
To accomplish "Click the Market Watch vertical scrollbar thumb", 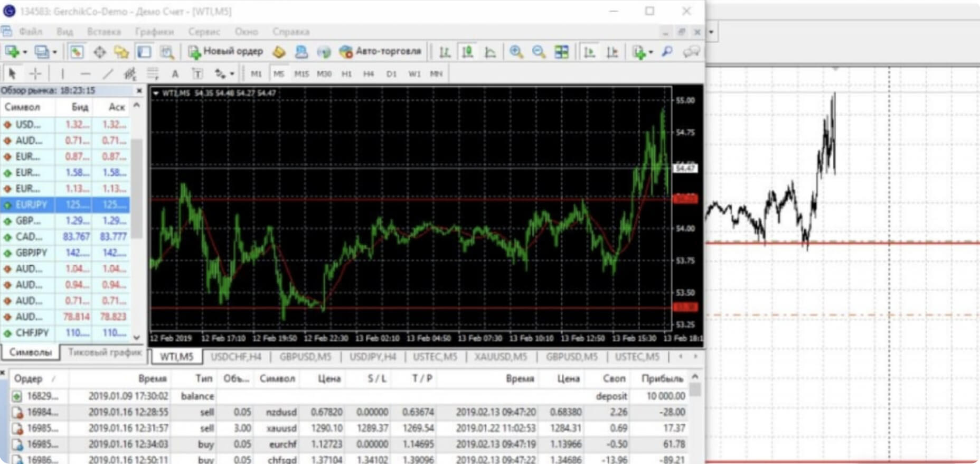I will pyautogui.click(x=137, y=189).
